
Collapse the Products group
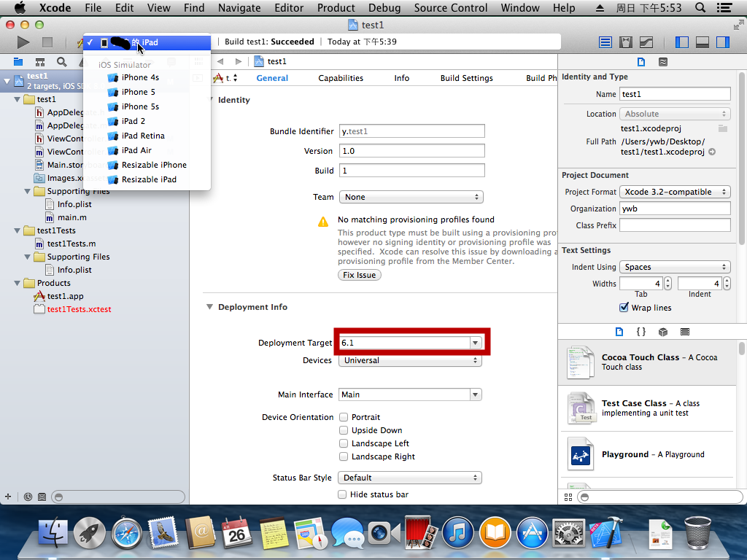coord(18,283)
